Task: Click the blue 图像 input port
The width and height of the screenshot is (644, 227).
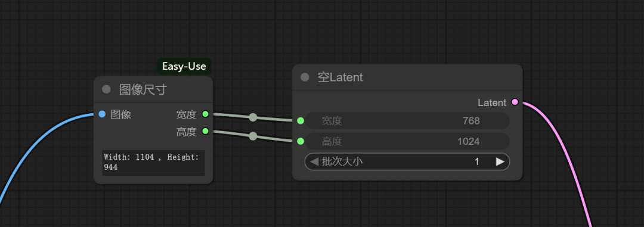Action: 103,114
